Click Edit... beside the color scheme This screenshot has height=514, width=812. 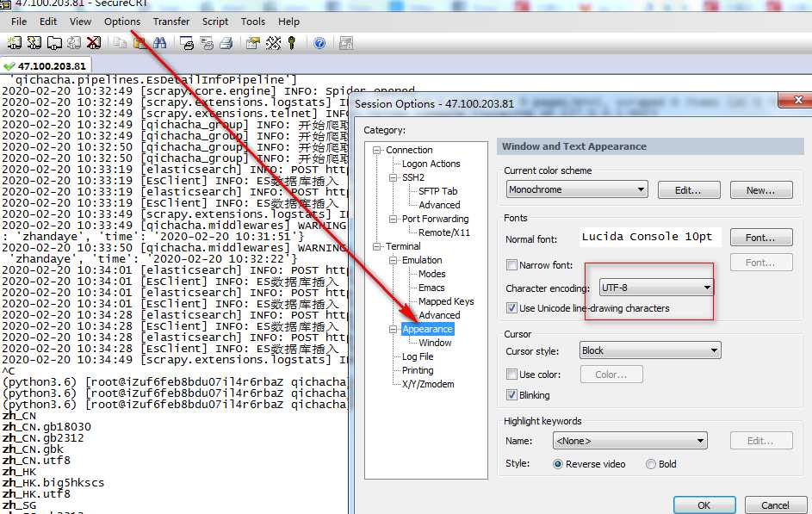click(689, 190)
